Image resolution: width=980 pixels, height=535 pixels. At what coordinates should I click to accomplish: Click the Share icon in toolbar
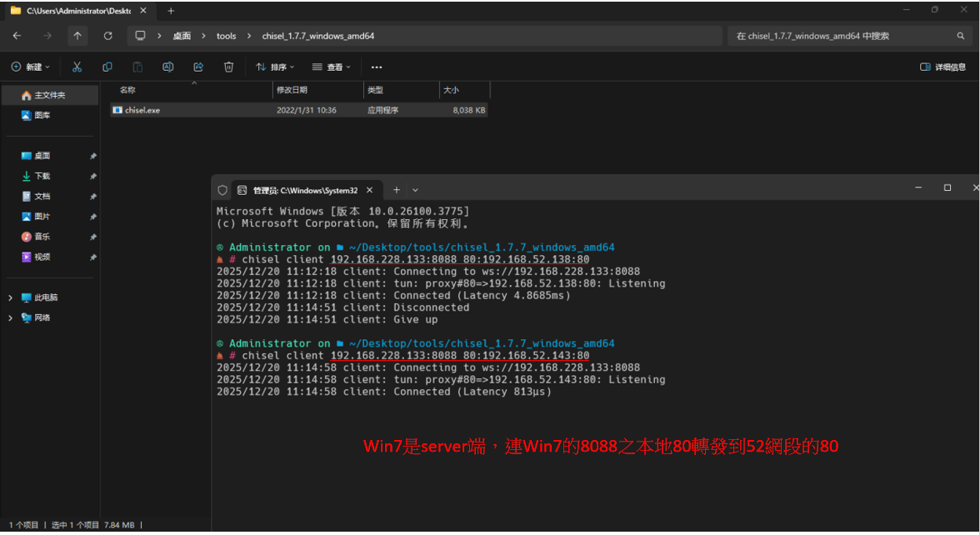[198, 67]
